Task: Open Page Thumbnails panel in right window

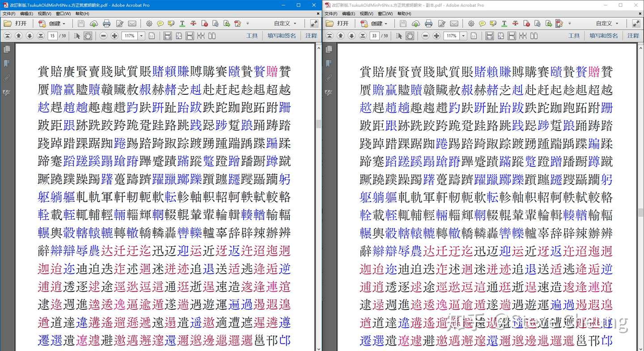Action: tap(329, 49)
